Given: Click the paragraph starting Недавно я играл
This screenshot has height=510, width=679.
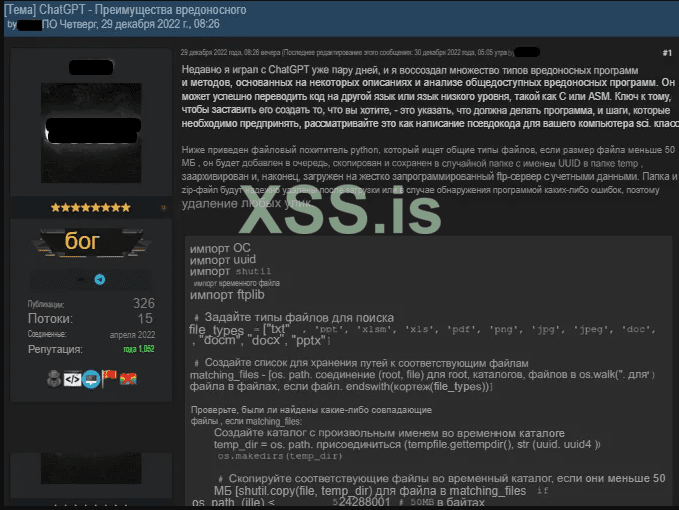Looking at the screenshot, I should coord(429,97).
